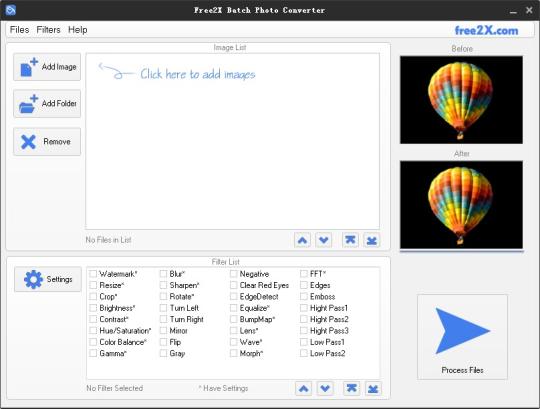Move filter to bottom of Filter List
Image resolution: width=540 pixels, height=409 pixels.
coord(373,389)
